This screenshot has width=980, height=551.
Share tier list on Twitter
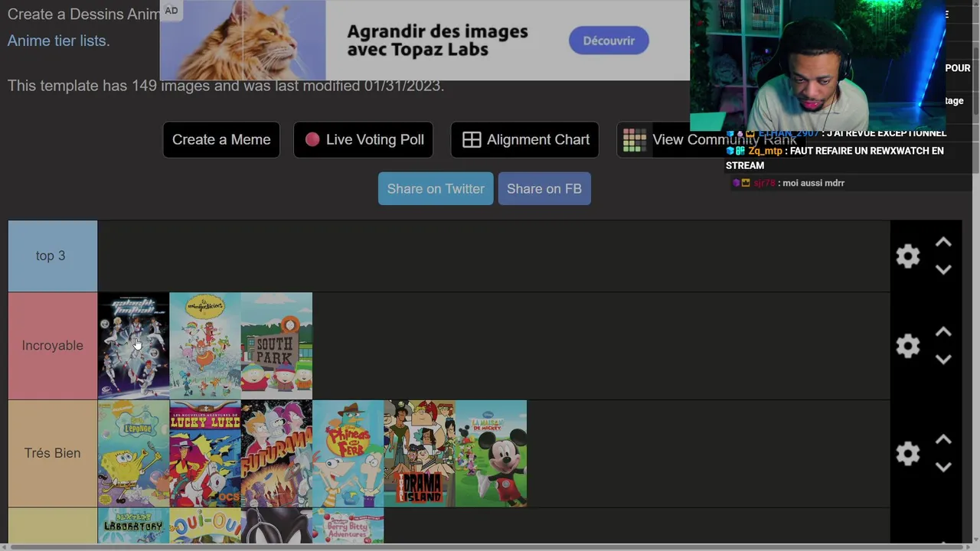(x=436, y=188)
